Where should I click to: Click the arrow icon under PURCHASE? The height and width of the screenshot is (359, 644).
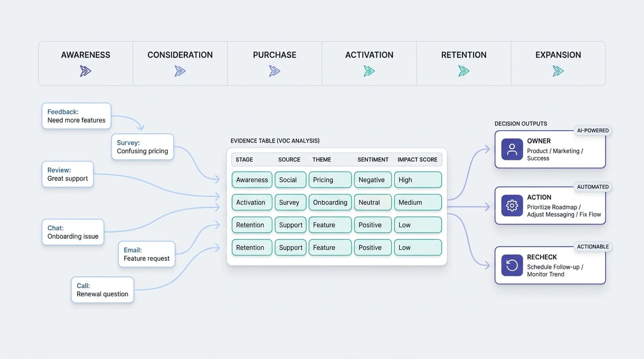coord(275,71)
